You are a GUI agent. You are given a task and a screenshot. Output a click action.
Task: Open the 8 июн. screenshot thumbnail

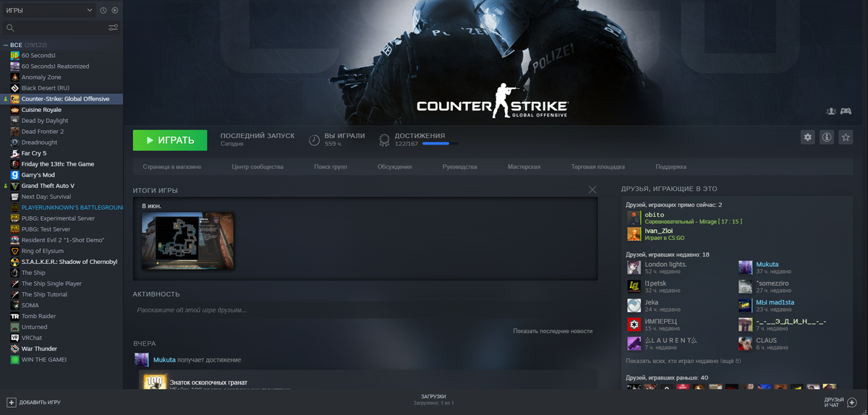click(x=187, y=240)
